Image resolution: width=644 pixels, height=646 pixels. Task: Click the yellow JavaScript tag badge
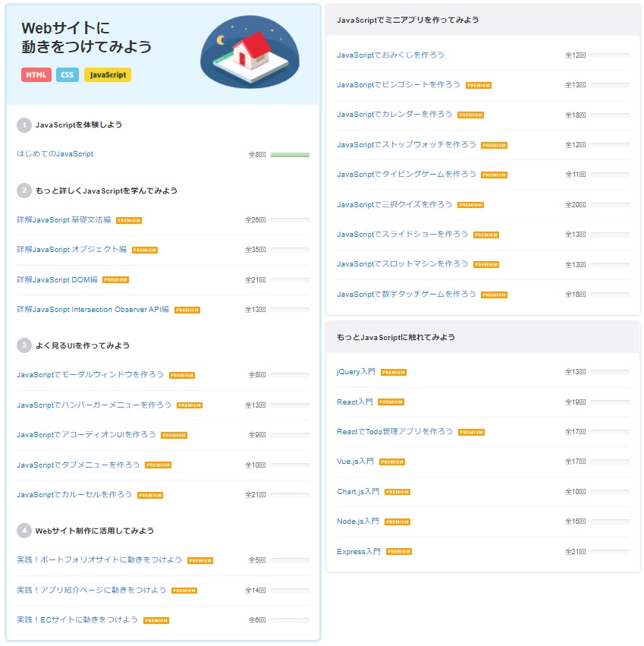107,75
